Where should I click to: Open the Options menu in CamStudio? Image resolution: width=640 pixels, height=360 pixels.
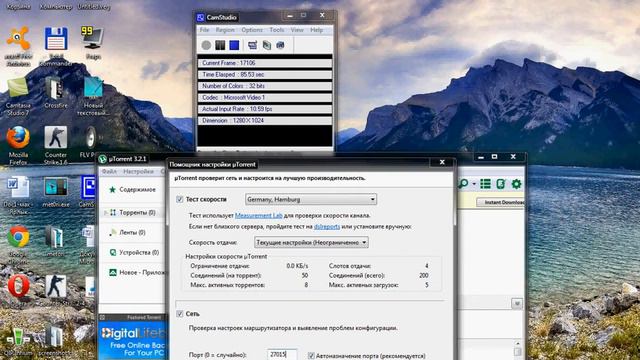click(252, 30)
